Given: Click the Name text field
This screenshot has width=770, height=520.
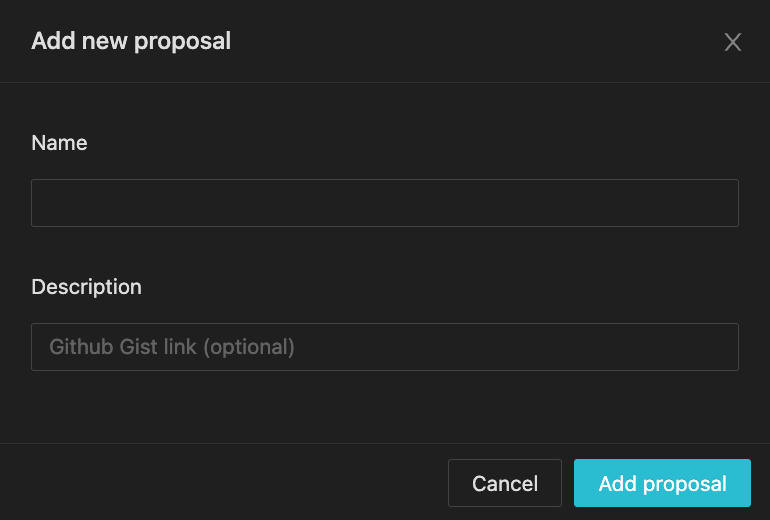Looking at the screenshot, I should [x=385, y=203].
